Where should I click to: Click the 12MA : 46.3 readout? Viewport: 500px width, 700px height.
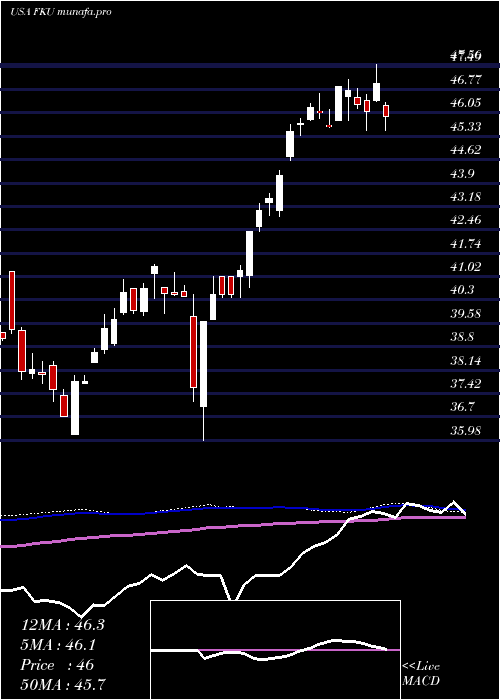pos(62,625)
